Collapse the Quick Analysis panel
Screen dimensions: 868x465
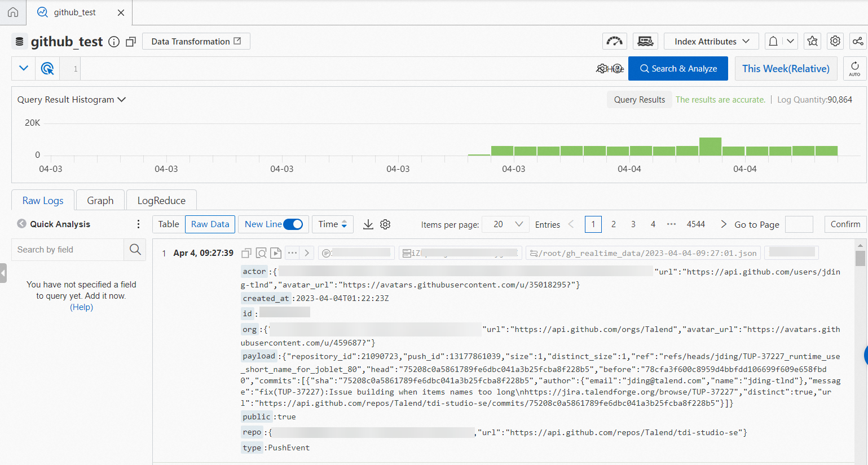coord(21,224)
